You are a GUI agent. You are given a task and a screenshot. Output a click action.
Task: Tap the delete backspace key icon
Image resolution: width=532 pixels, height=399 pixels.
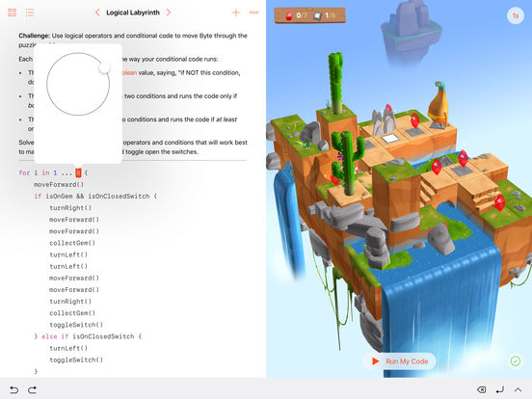(482, 389)
